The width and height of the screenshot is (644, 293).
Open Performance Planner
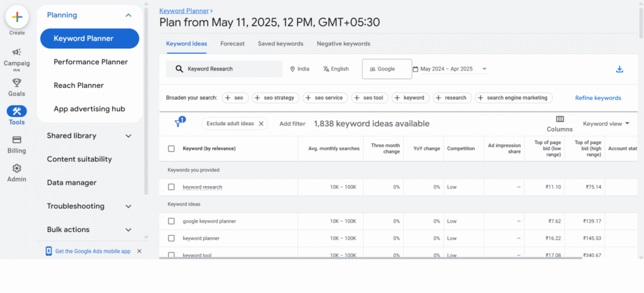point(91,62)
